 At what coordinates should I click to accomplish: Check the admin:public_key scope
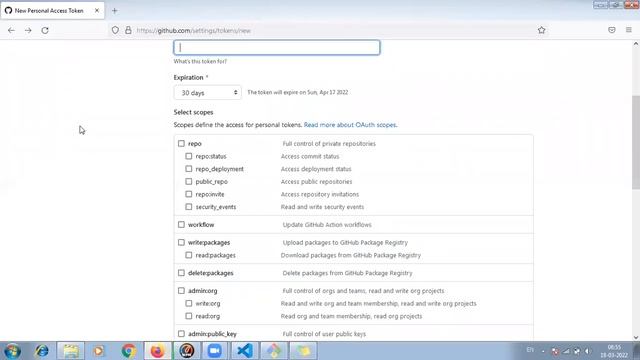tap(181, 334)
